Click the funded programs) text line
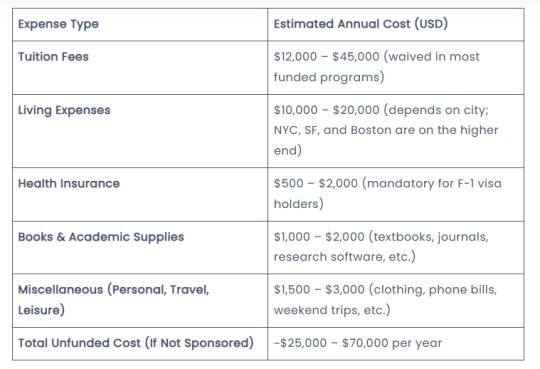 coord(329,77)
